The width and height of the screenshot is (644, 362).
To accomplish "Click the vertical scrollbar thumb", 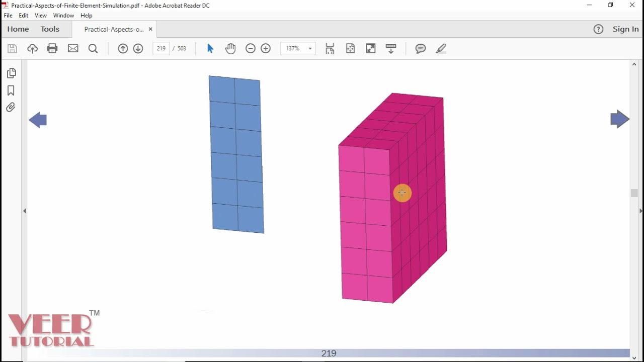I will [634, 193].
